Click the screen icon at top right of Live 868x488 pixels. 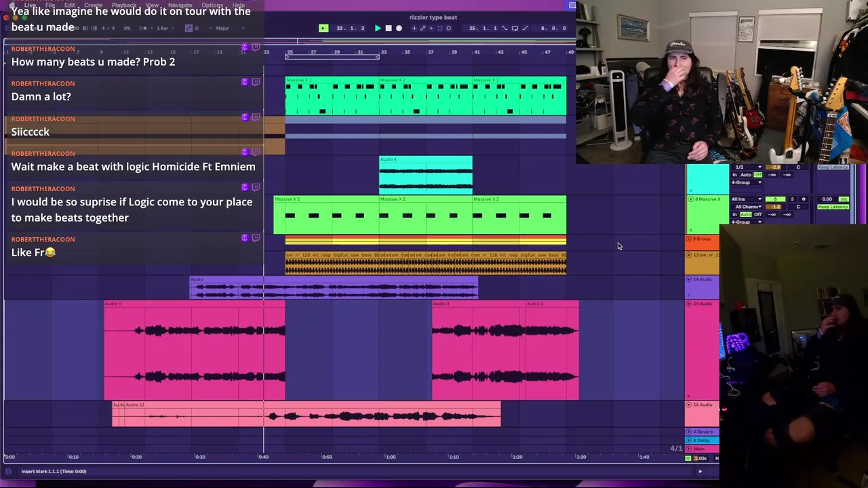(x=572, y=5)
